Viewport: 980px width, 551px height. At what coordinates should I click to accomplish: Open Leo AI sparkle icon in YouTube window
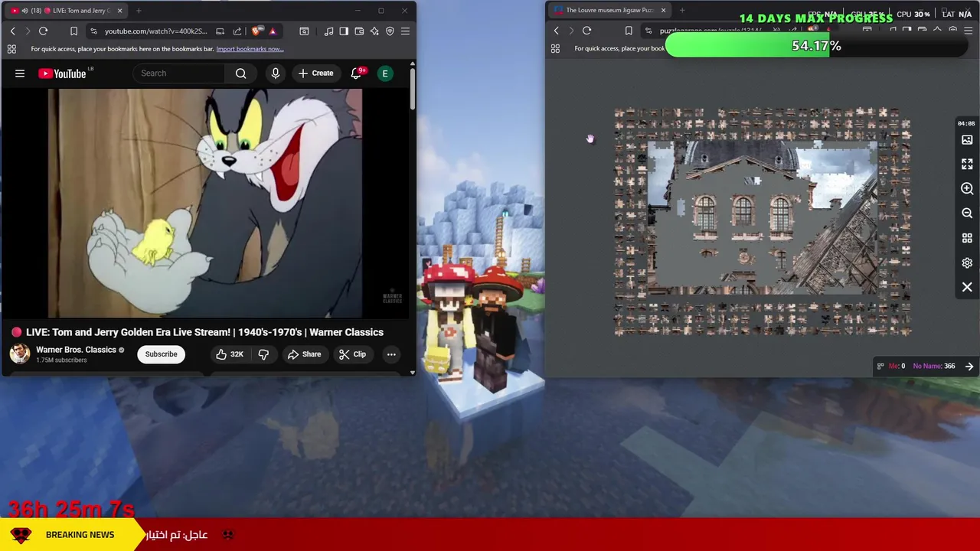pos(374,31)
